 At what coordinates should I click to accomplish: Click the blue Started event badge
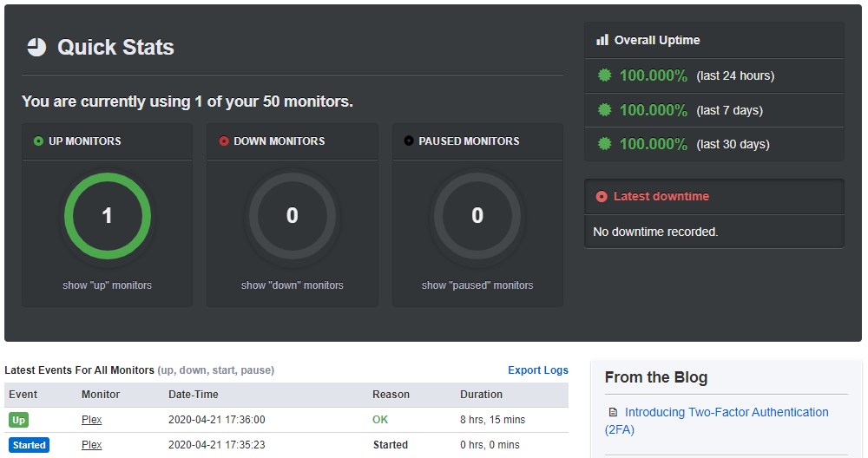pos(29,445)
